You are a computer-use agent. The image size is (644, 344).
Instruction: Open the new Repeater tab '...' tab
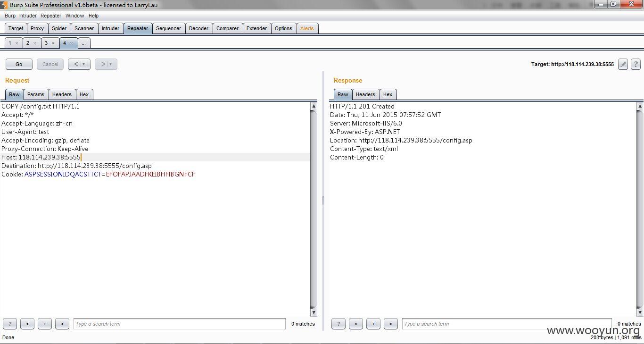pos(83,43)
